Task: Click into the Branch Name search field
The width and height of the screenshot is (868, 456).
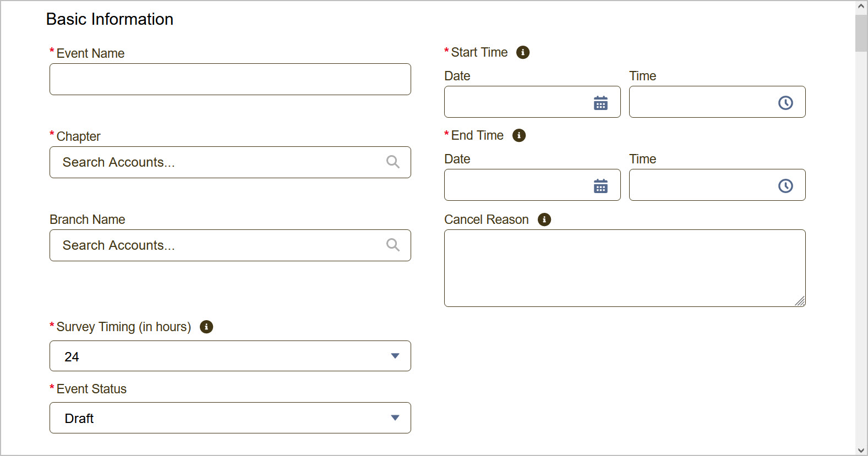Action: (x=220, y=245)
